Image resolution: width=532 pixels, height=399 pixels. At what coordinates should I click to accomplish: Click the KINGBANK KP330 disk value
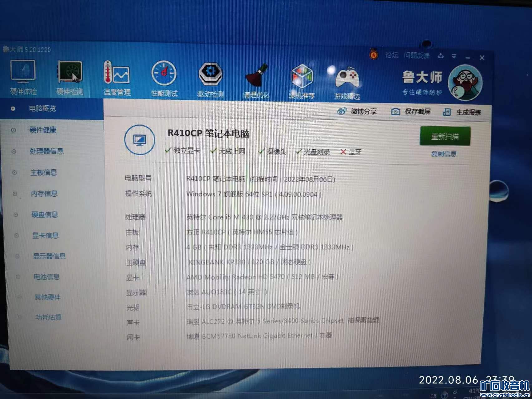pos(249,262)
